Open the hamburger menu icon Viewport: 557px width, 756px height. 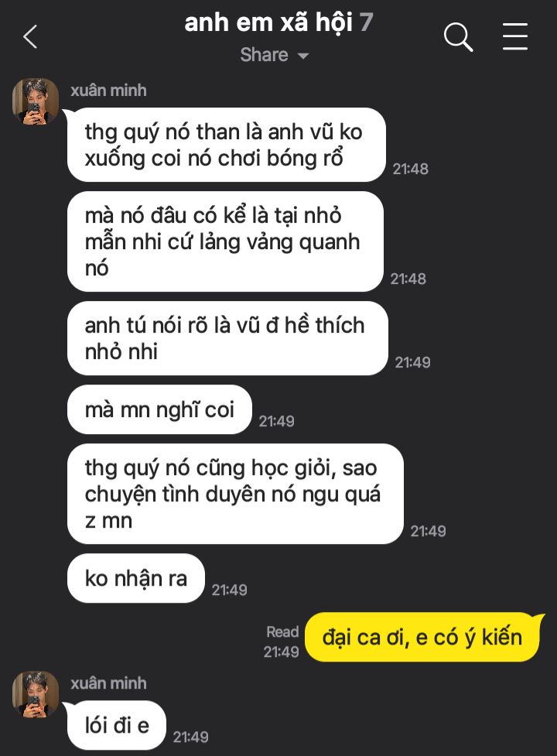pyautogui.click(x=515, y=36)
